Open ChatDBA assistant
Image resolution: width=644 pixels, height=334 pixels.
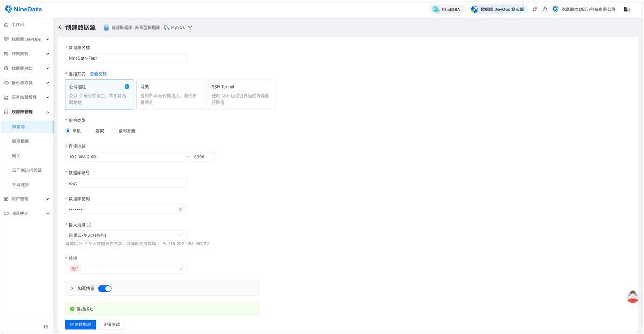coord(447,9)
